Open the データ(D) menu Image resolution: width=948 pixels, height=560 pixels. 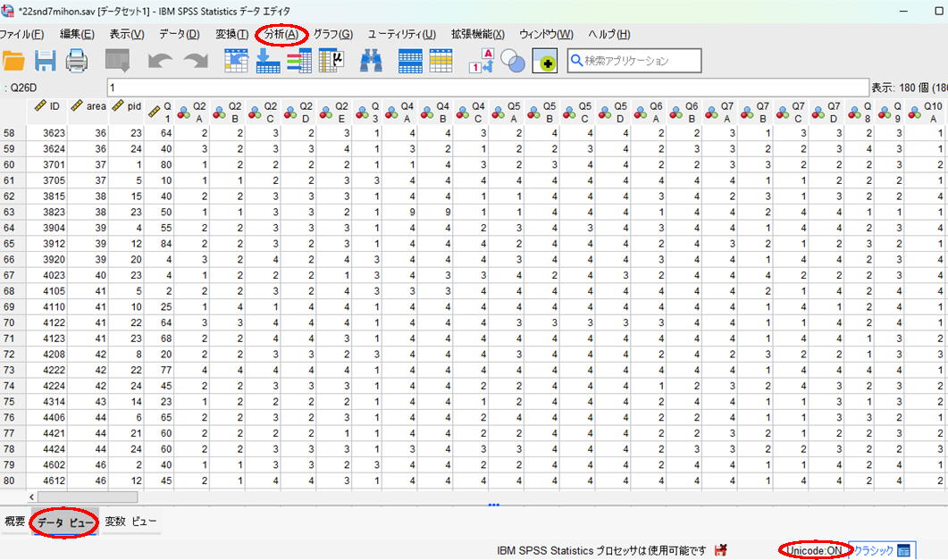(x=179, y=35)
